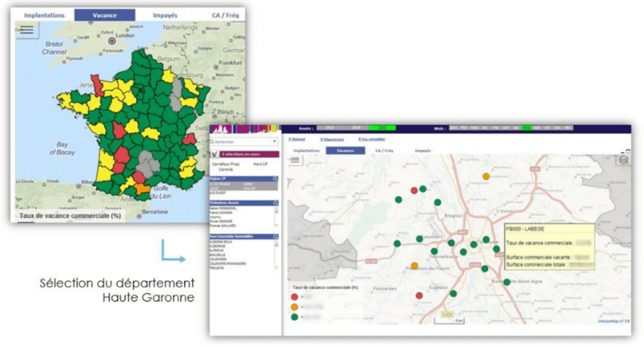
Task: Drill up to Département level
Action: (x=333, y=139)
